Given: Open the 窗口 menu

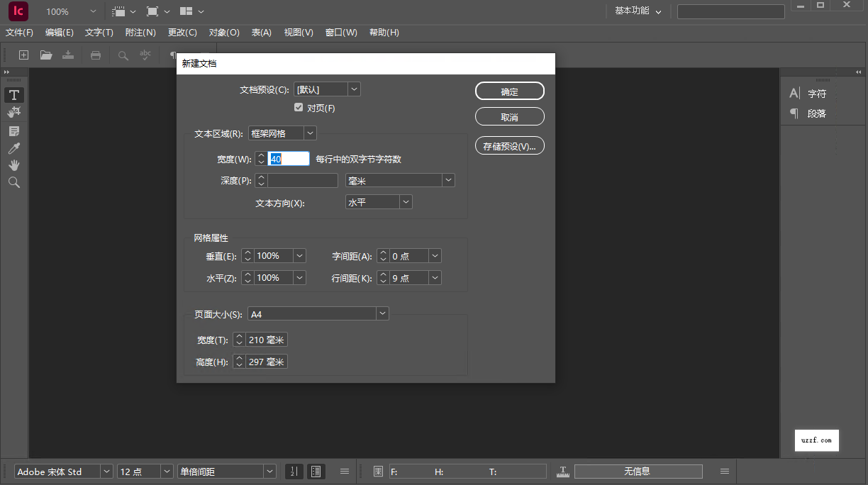Looking at the screenshot, I should click(341, 32).
